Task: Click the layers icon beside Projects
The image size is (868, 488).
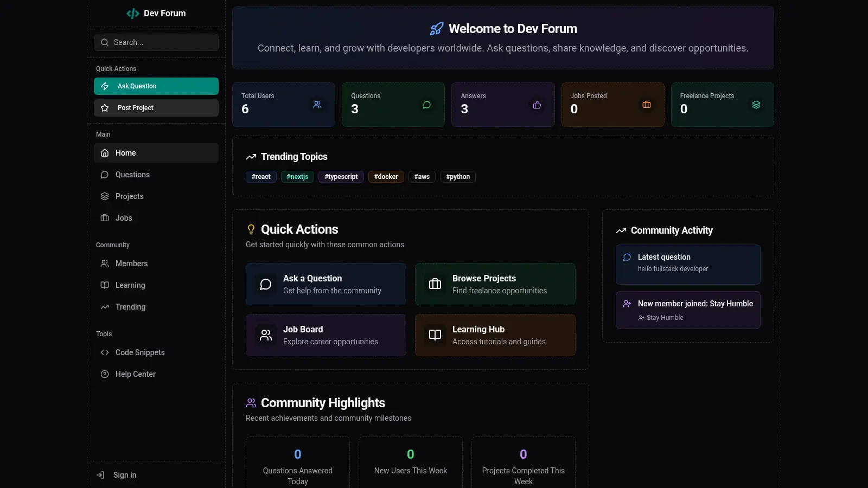Action: pos(105,196)
